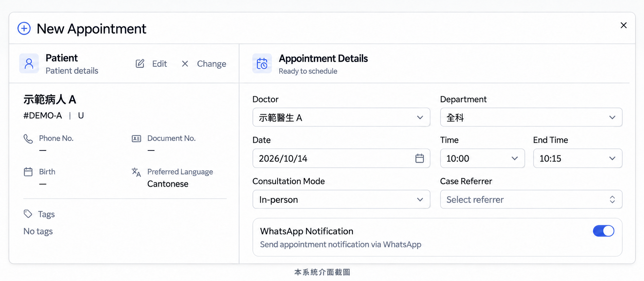Screen dimensions: 644x281
Task: Click the tag icon beside Tags
Action: (28, 214)
